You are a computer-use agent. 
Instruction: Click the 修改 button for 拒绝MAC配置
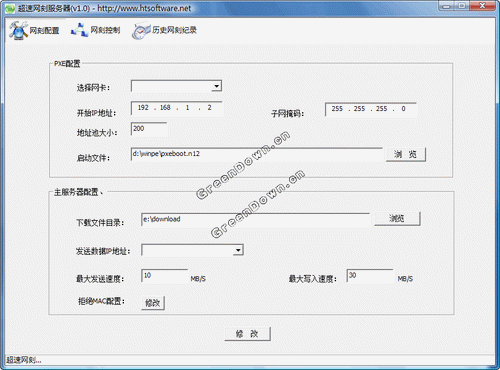(153, 303)
